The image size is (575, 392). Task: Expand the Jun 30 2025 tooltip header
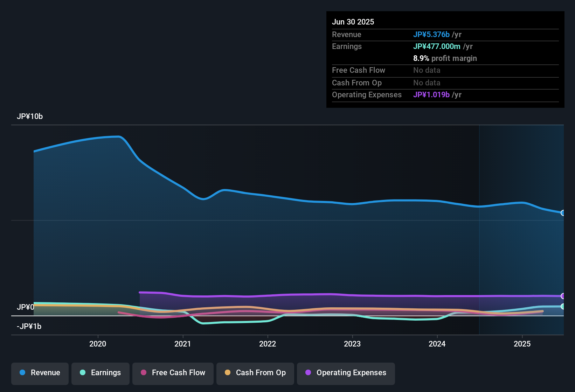click(353, 22)
